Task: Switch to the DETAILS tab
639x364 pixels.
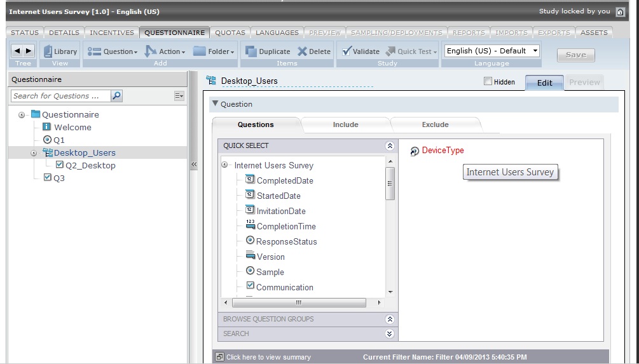Action: point(64,32)
